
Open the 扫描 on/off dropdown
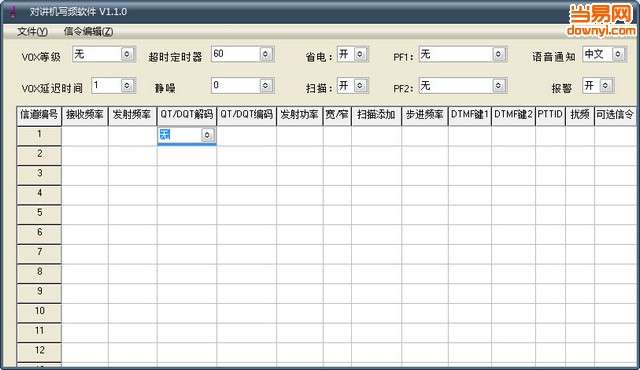pyautogui.click(x=360, y=85)
